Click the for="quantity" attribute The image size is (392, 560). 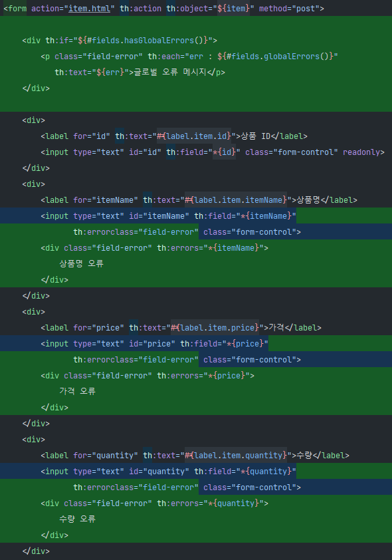coord(106,456)
